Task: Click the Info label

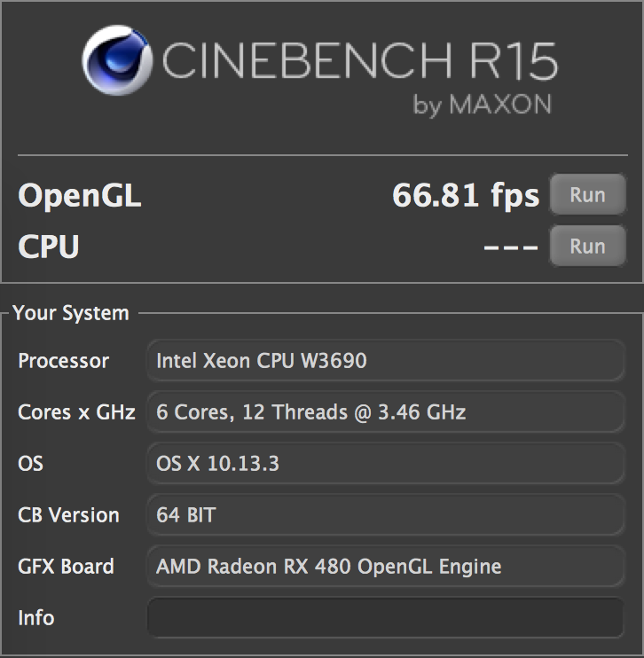Action: point(36,618)
